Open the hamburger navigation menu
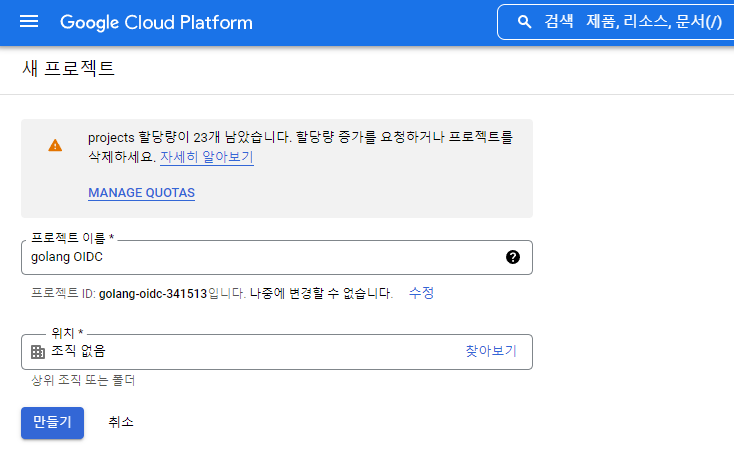The width and height of the screenshot is (734, 450). [x=29, y=22]
